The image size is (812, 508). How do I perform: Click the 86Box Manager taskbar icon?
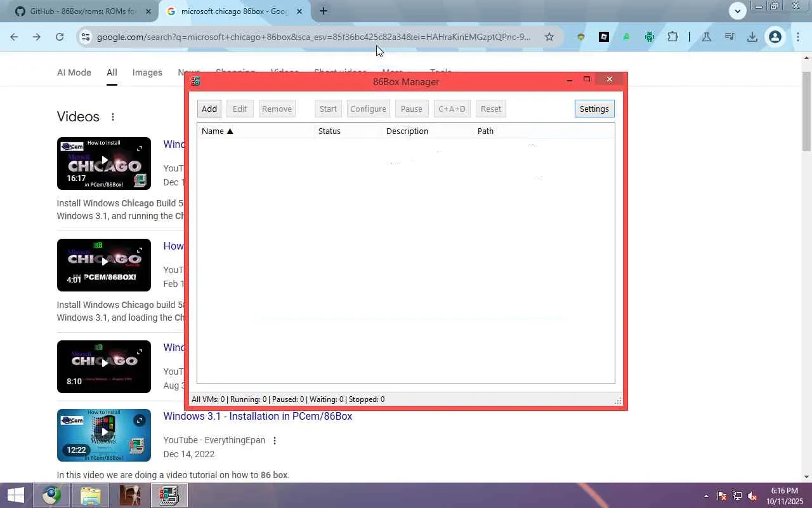coord(169,495)
